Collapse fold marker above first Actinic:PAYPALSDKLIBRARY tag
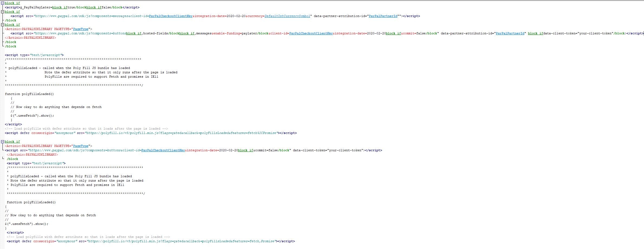Screen dimensions: 644x249 2,25
